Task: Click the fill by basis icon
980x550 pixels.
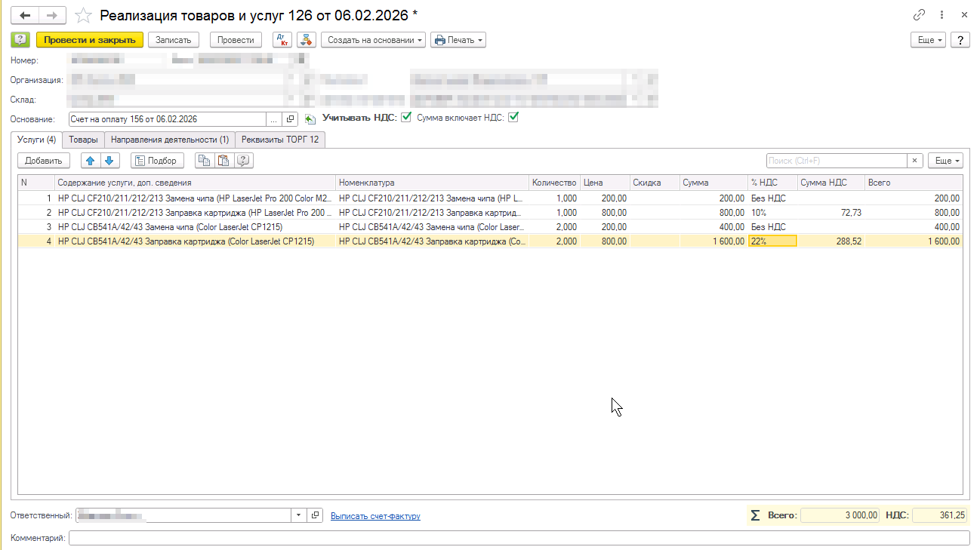Action: coord(310,119)
